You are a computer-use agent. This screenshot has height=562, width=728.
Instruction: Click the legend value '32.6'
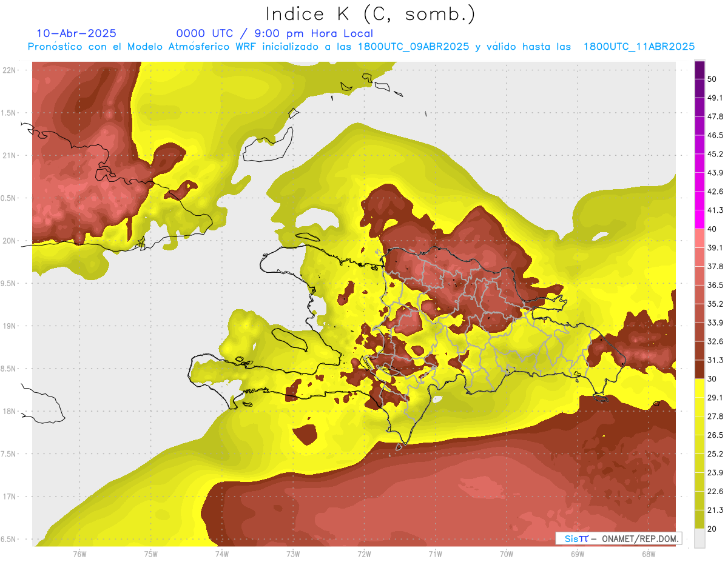point(715,341)
